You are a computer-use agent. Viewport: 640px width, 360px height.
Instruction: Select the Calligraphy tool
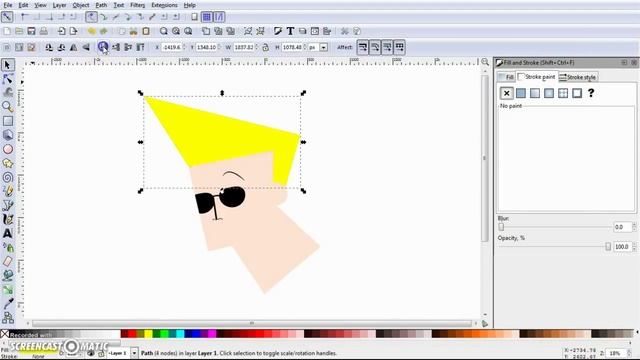pyautogui.click(x=8, y=219)
